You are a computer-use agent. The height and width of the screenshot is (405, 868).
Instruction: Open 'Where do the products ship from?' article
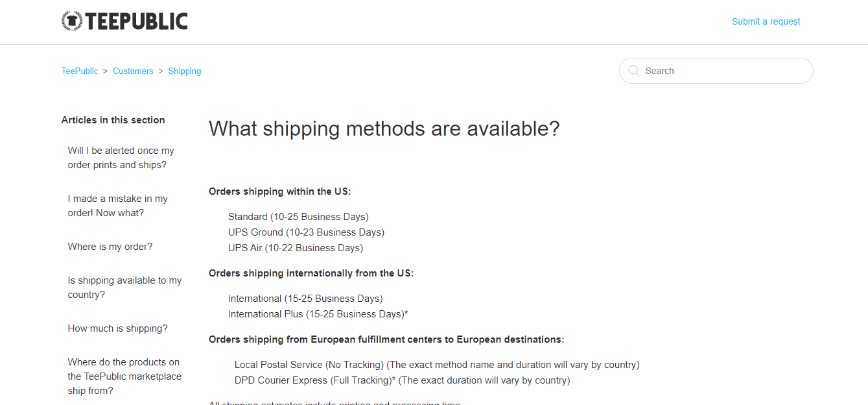click(x=125, y=376)
